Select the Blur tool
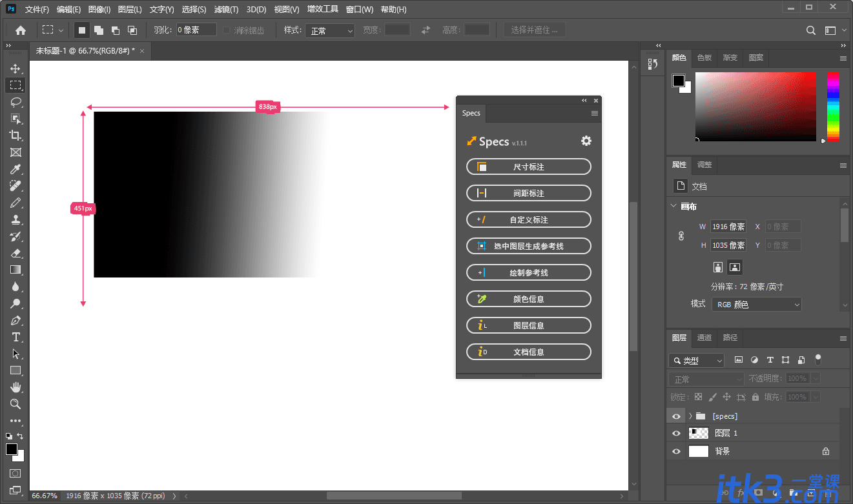Screen dimensions: 853x504 pos(15,287)
